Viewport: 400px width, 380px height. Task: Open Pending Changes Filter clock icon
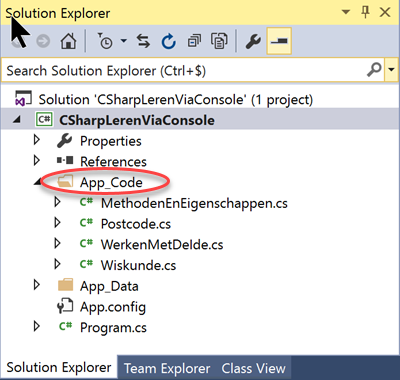coord(105,41)
